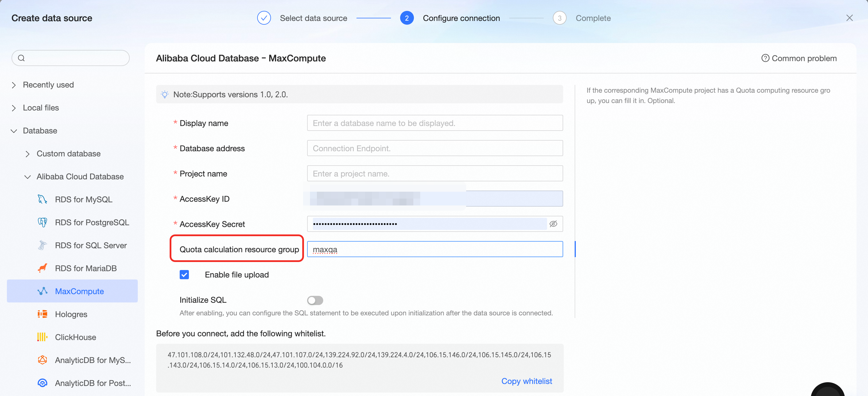Image resolution: width=868 pixels, height=396 pixels.
Task: Select MaxCompute in the database list
Action: tap(79, 291)
